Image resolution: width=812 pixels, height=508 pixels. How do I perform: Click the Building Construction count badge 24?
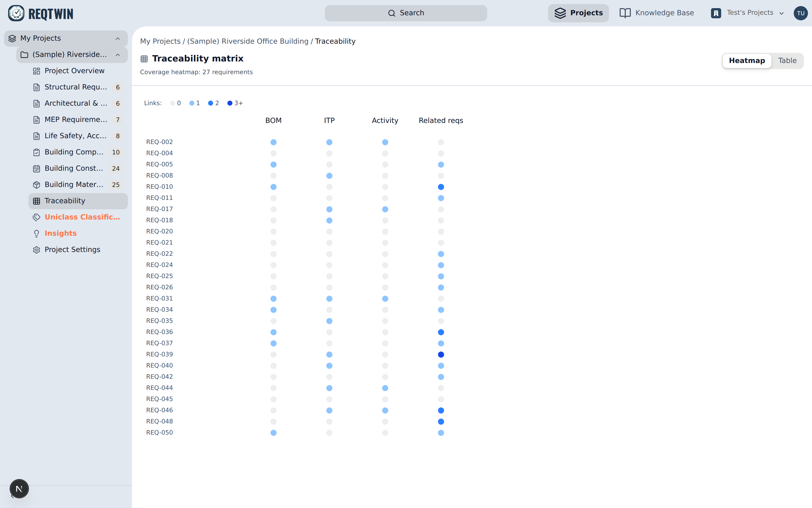(116, 168)
